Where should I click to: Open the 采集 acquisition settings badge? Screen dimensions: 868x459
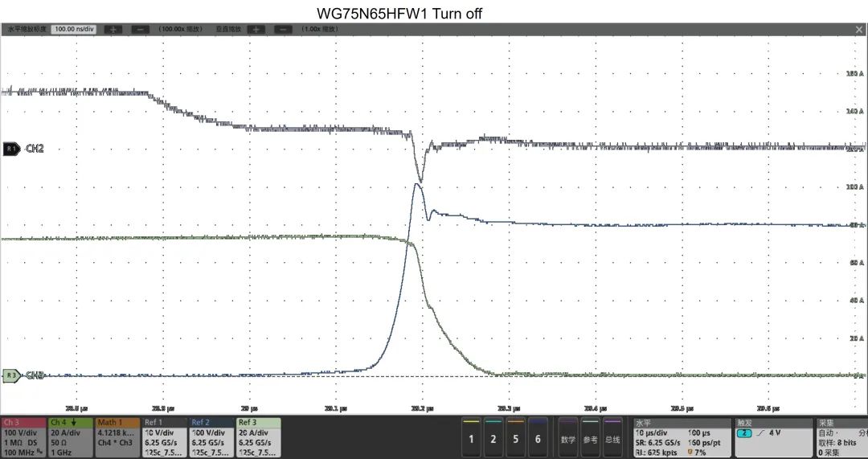tap(841, 437)
